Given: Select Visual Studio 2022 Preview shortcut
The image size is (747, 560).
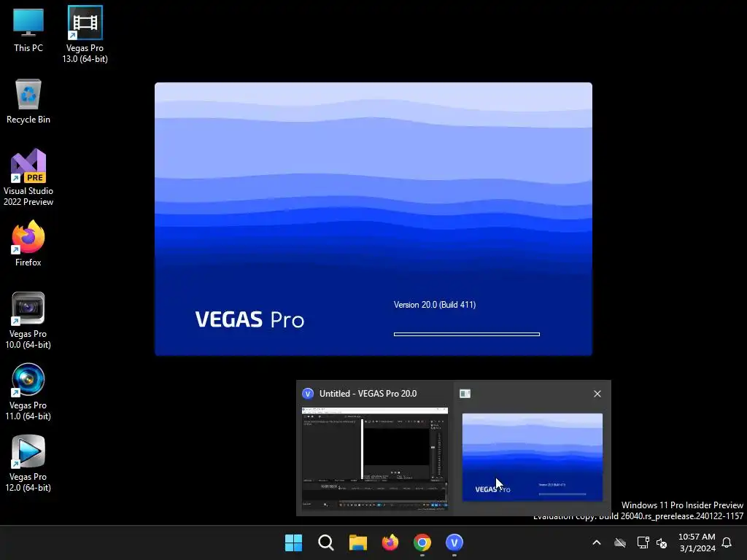Looking at the screenshot, I should [28, 177].
